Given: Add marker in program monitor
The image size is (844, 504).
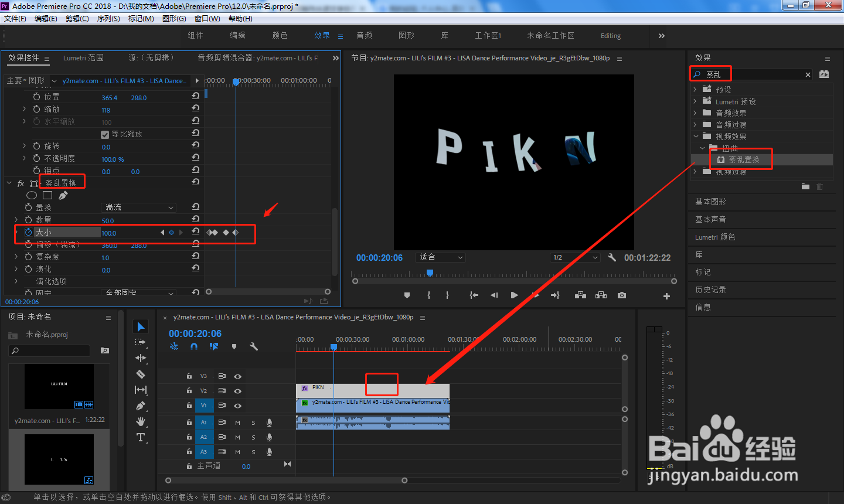Looking at the screenshot, I should [407, 295].
